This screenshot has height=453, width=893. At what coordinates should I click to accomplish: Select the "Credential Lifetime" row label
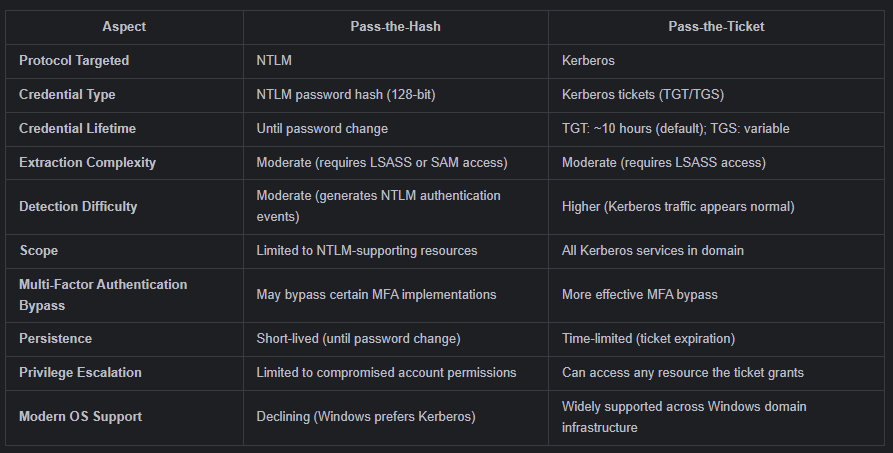tap(77, 129)
